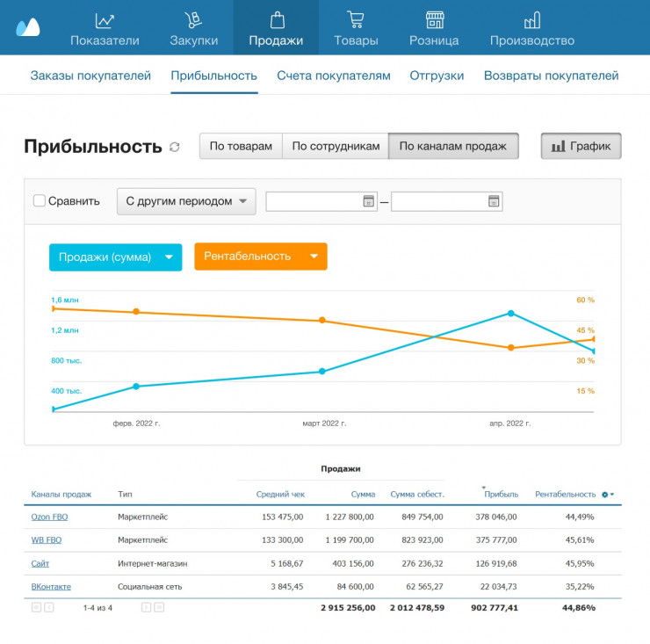
Task: Open the Закупки section icon
Action: click(193, 20)
